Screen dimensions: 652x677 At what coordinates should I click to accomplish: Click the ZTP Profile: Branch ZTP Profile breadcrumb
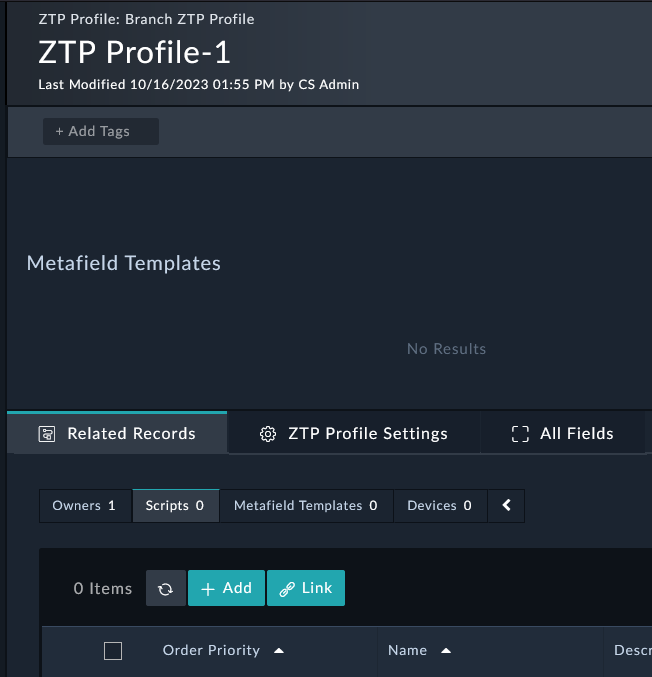click(146, 19)
